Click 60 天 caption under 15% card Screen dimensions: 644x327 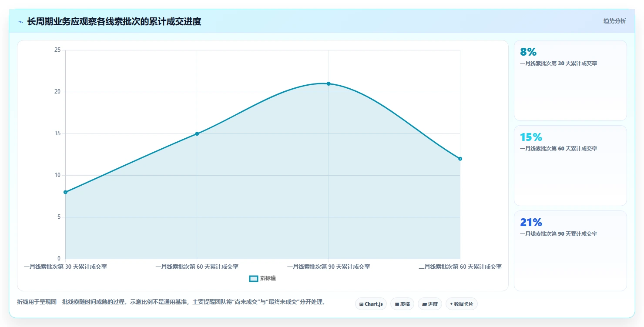pos(558,148)
